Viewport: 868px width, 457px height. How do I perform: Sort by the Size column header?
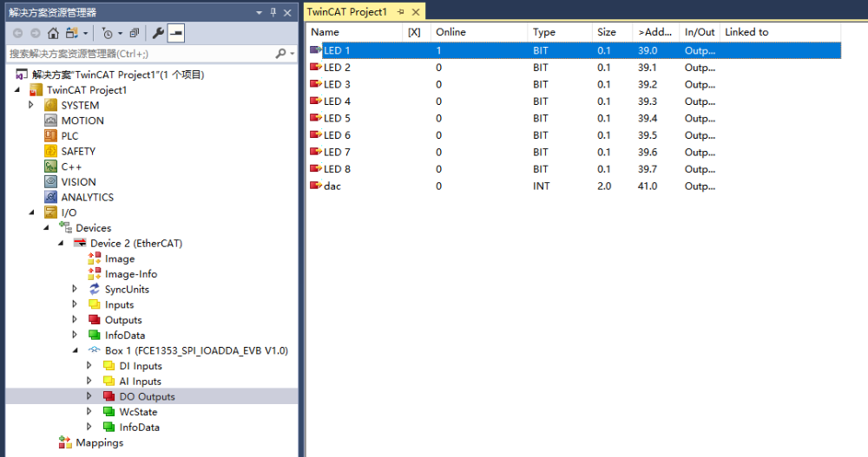point(612,32)
